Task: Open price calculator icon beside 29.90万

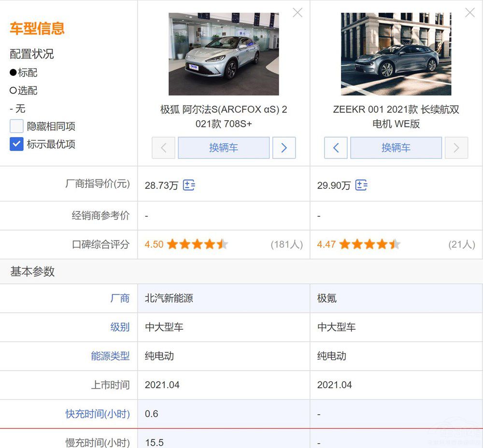Action: [361, 185]
